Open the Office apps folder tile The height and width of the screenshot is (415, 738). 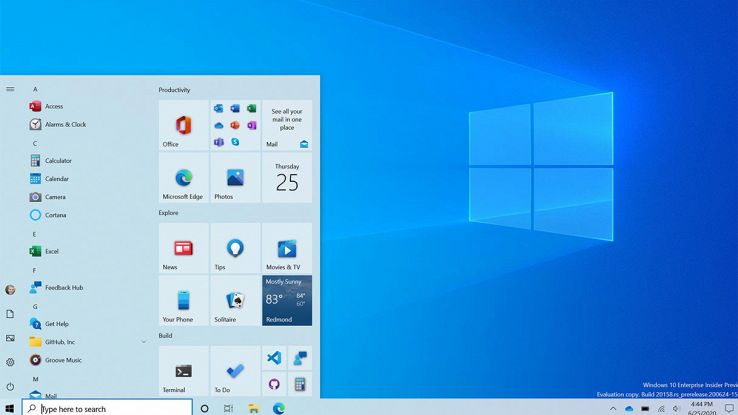point(235,125)
